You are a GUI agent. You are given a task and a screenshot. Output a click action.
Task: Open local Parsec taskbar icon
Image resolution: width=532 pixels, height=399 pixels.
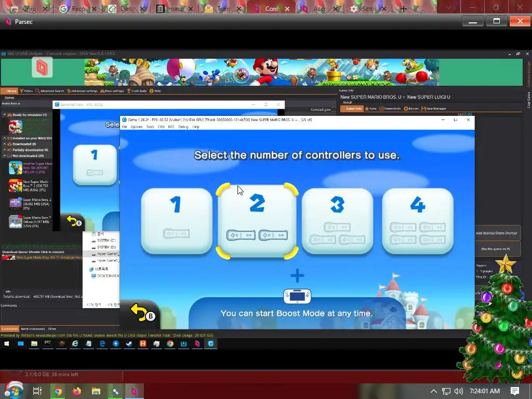(135, 391)
